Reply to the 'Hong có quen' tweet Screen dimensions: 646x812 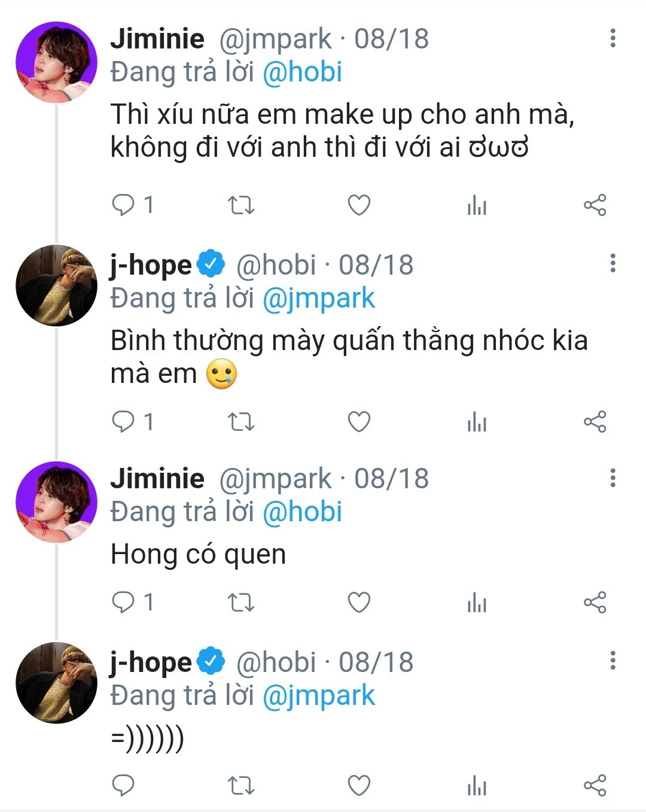pos(123,603)
